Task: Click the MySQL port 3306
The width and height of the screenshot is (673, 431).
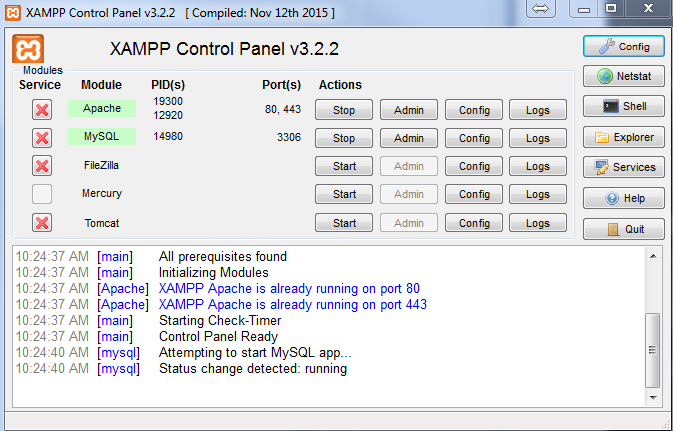Action: (289, 137)
